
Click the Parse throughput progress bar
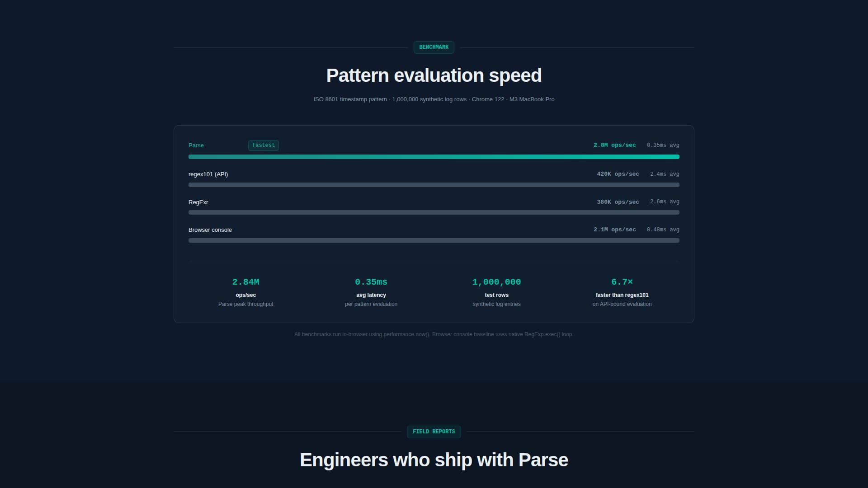coord(434,157)
